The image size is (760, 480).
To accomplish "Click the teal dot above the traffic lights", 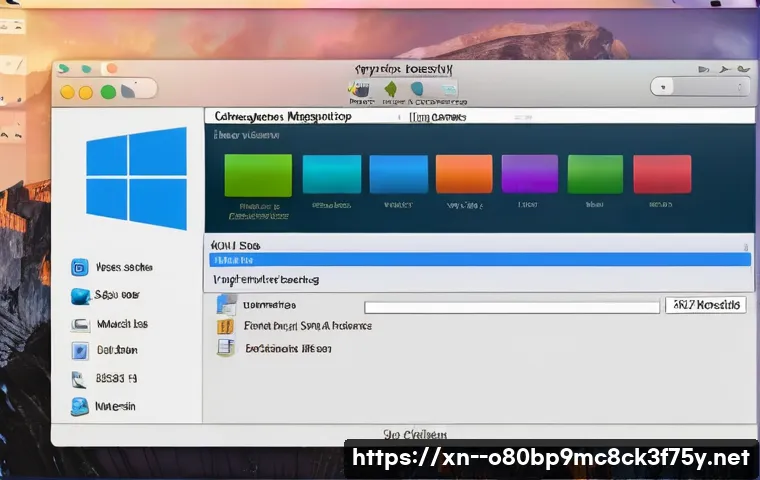I will point(87,69).
